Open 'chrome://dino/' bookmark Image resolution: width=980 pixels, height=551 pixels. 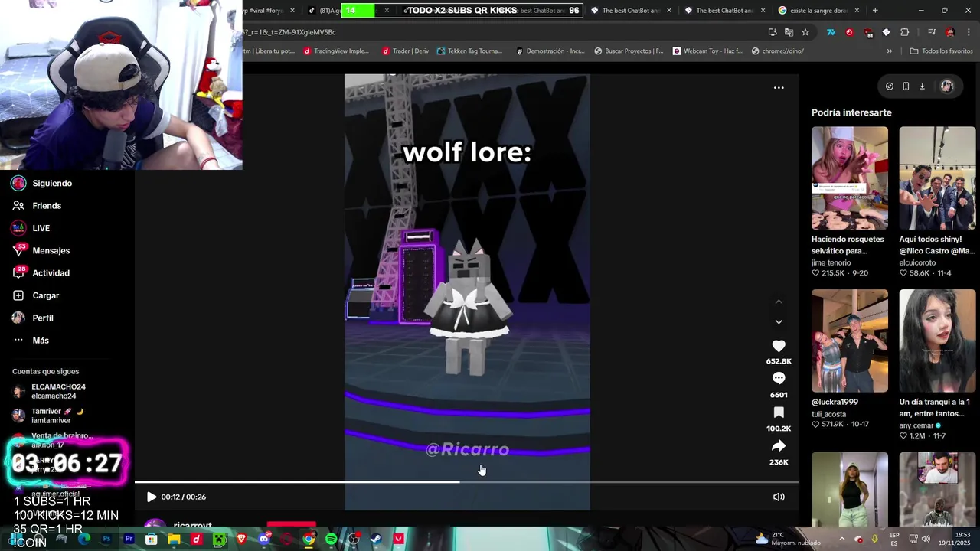point(778,51)
